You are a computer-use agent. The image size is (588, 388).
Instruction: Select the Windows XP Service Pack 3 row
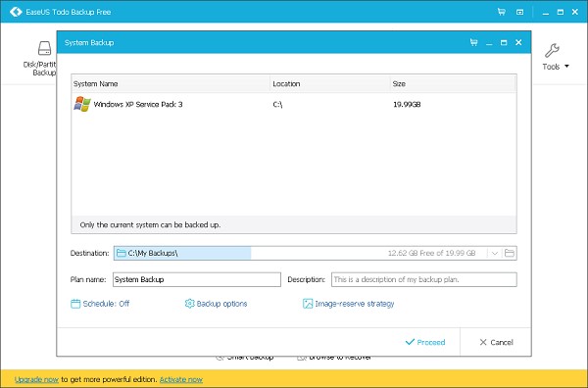tap(294, 104)
